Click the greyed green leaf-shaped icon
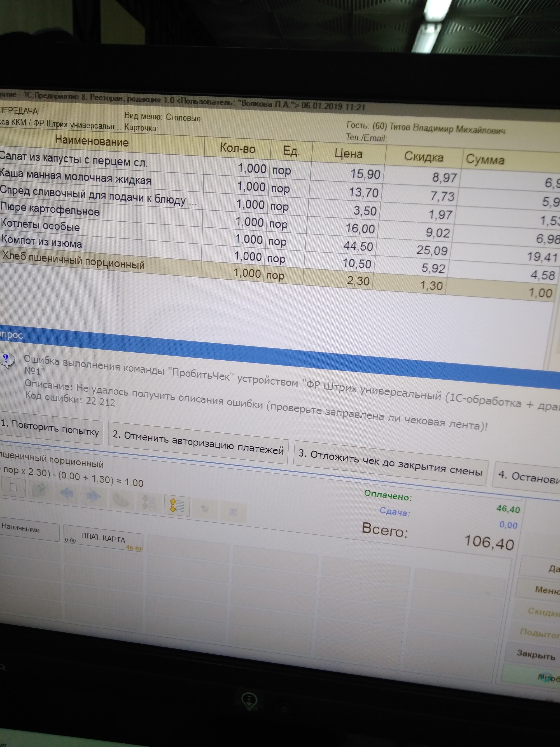The image size is (560, 747). pyautogui.click(x=120, y=499)
